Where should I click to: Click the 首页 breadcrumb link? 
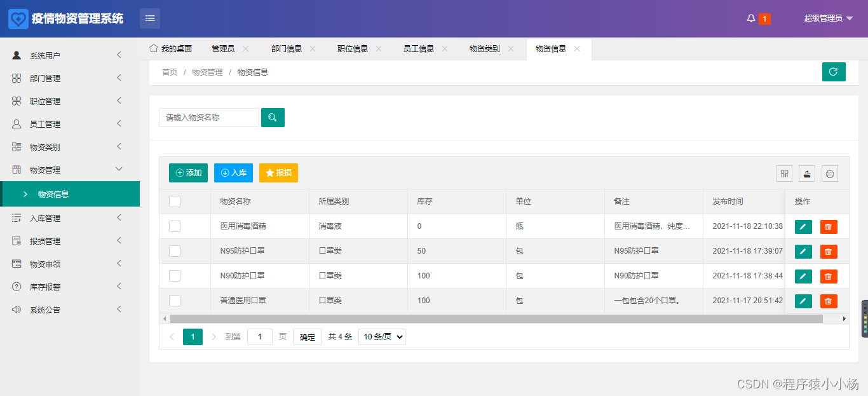tap(170, 72)
